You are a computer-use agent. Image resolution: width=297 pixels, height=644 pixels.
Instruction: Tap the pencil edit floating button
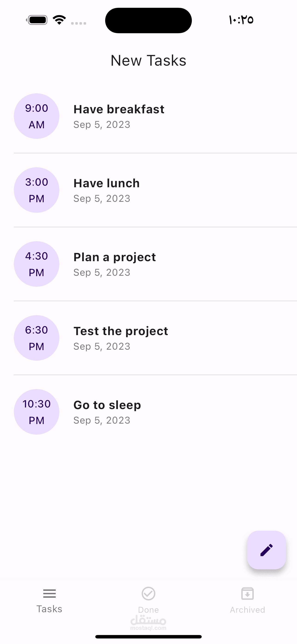pyautogui.click(x=267, y=550)
